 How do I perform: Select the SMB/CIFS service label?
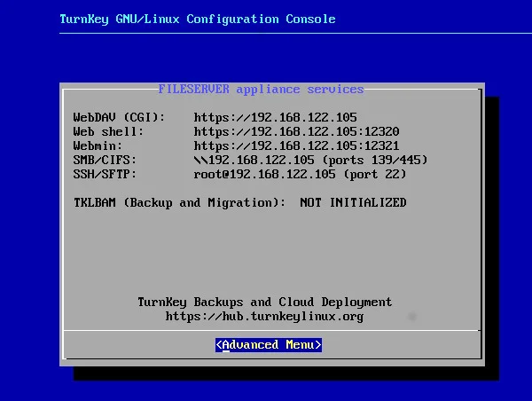click(x=105, y=161)
